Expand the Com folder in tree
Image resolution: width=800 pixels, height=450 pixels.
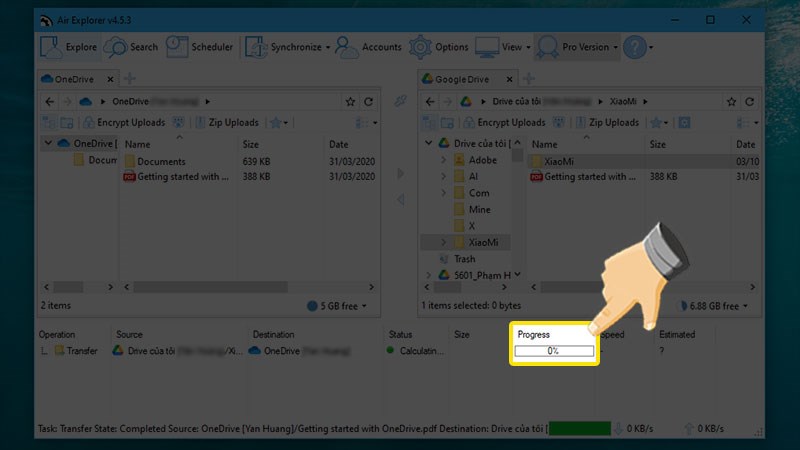(443, 193)
